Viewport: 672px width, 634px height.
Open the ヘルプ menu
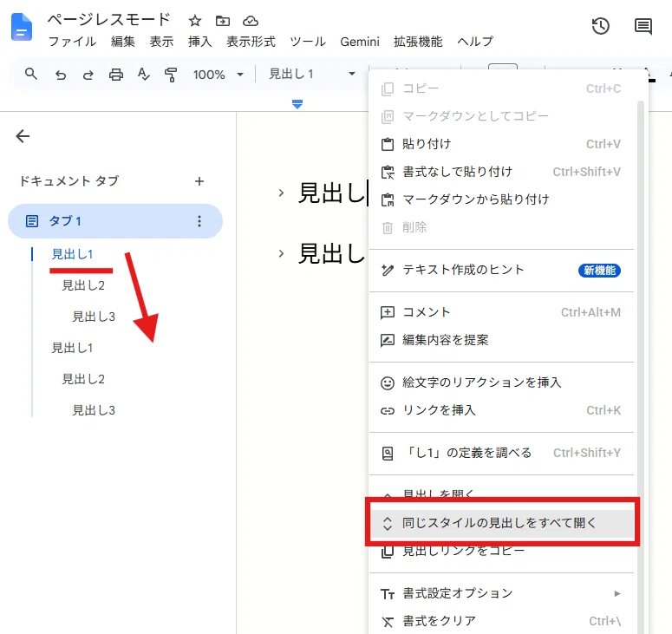pos(475,42)
